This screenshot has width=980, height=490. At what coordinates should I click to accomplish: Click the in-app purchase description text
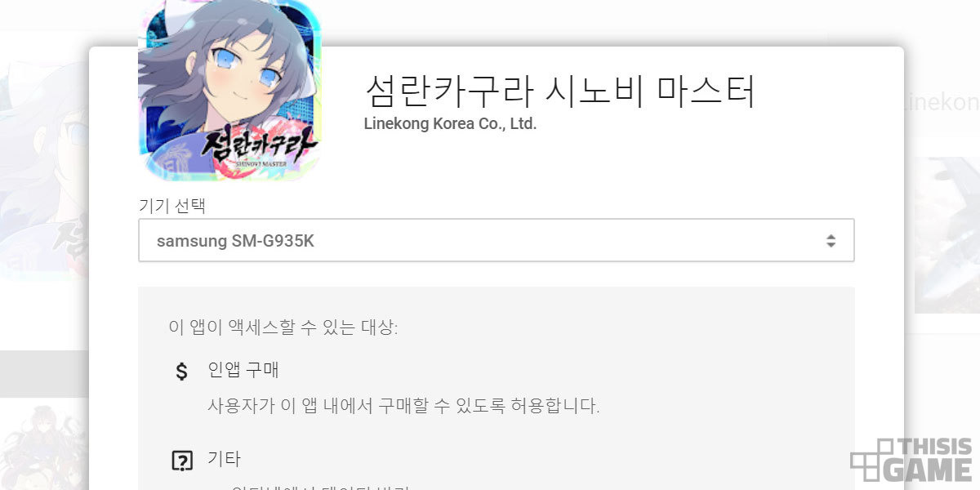(x=403, y=406)
